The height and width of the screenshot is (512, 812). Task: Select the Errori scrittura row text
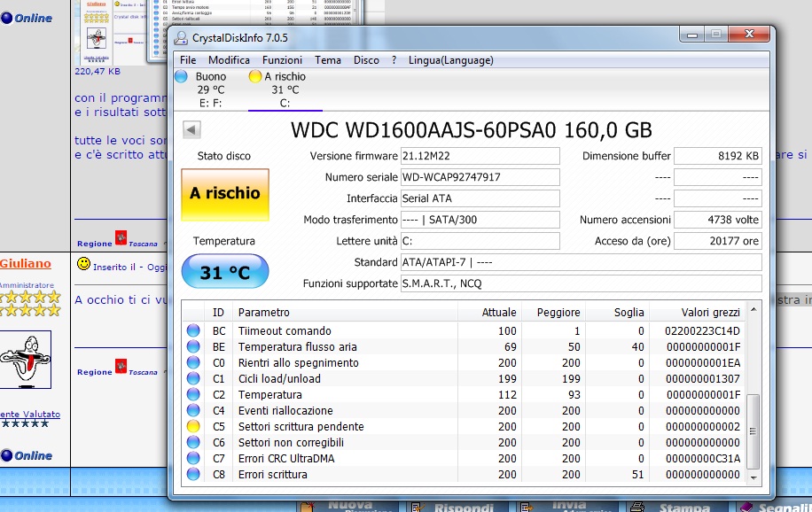272,475
